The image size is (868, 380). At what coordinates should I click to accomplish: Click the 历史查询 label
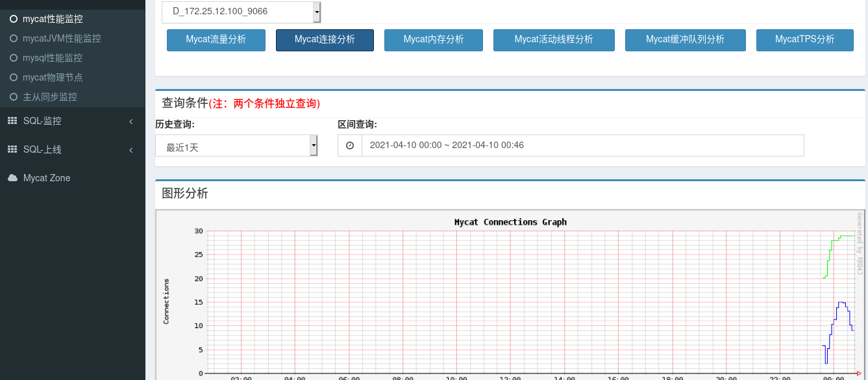tap(175, 125)
